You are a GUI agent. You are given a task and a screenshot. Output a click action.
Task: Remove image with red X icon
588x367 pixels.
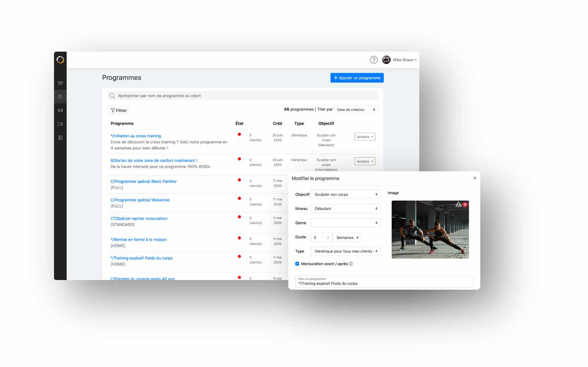[x=465, y=204]
